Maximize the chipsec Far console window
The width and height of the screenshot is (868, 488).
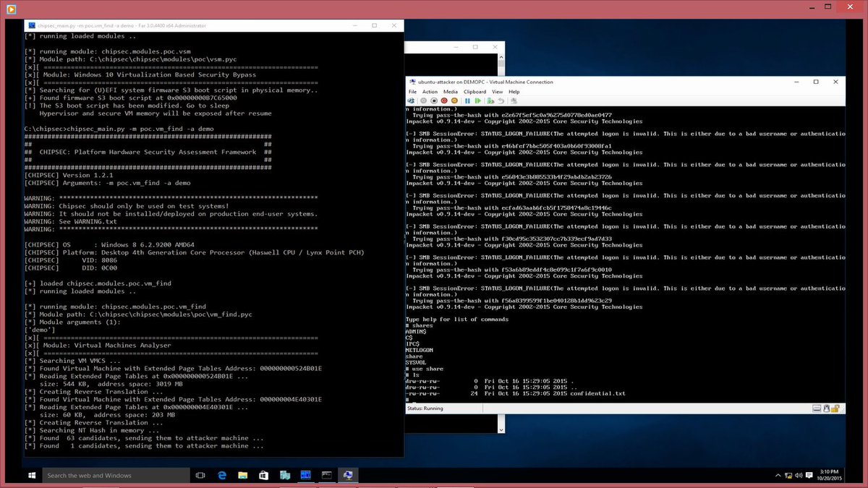(374, 25)
